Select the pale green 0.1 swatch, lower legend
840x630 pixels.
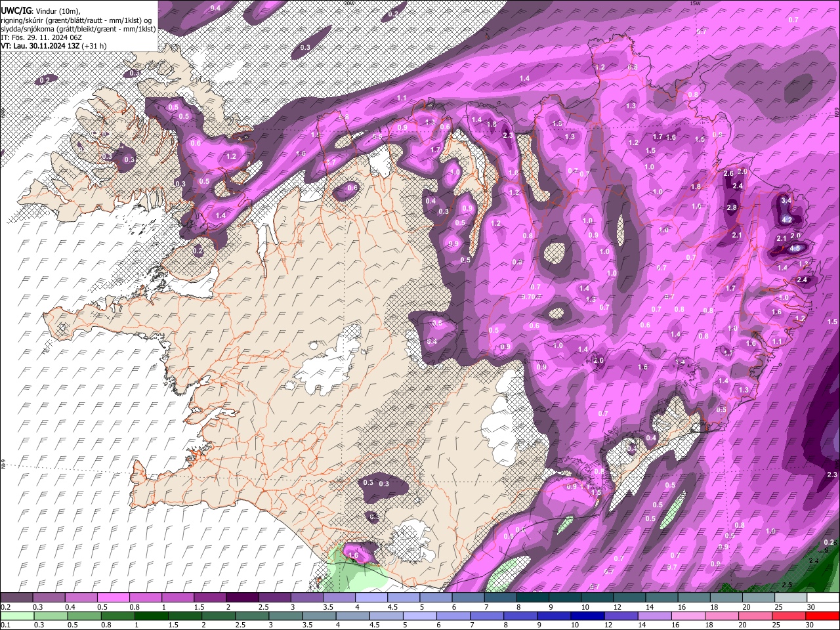(17, 616)
